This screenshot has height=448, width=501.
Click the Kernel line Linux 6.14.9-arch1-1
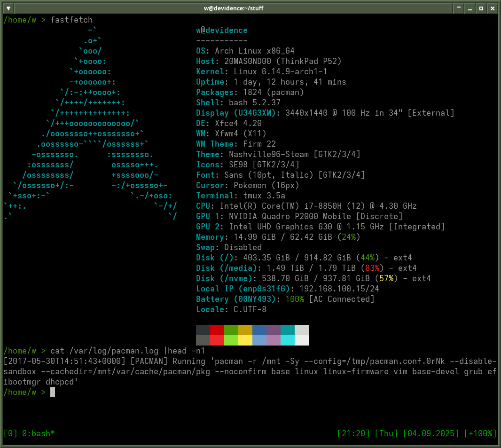262,71
